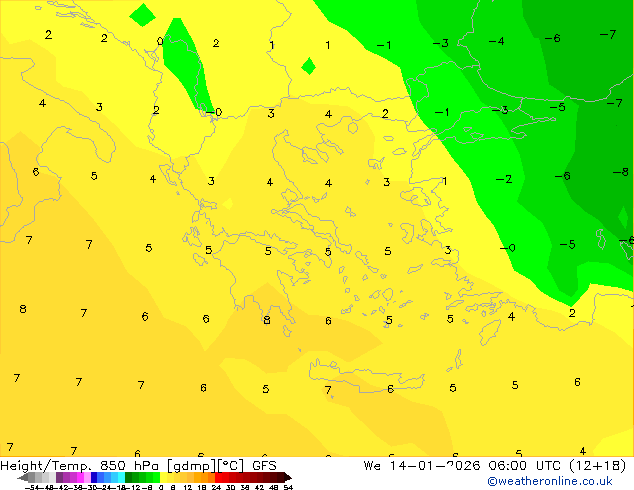Screen dimensions: 634x490
Task: Select the bright red swatch in the legend
Action: pos(218,478)
